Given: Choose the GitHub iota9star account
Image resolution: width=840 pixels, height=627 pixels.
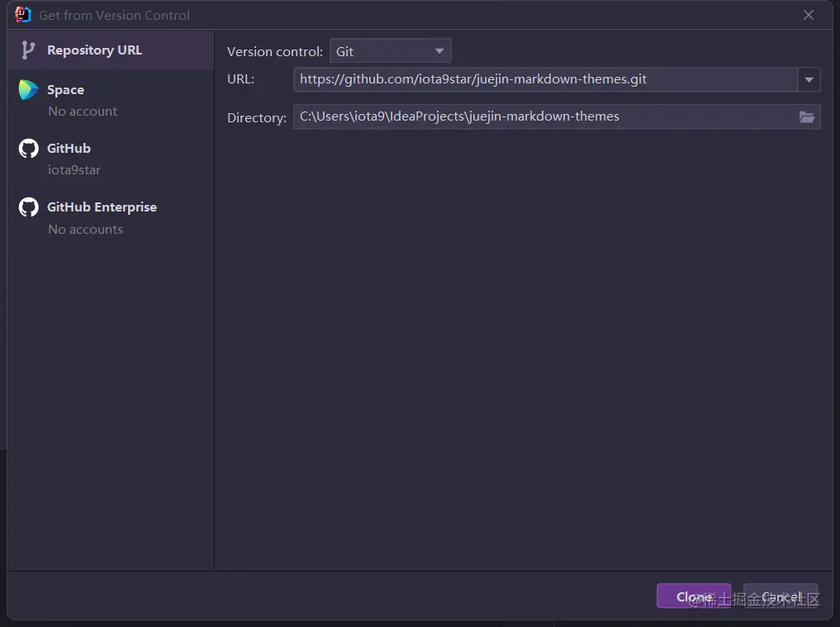Looking at the screenshot, I should click(x=111, y=159).
